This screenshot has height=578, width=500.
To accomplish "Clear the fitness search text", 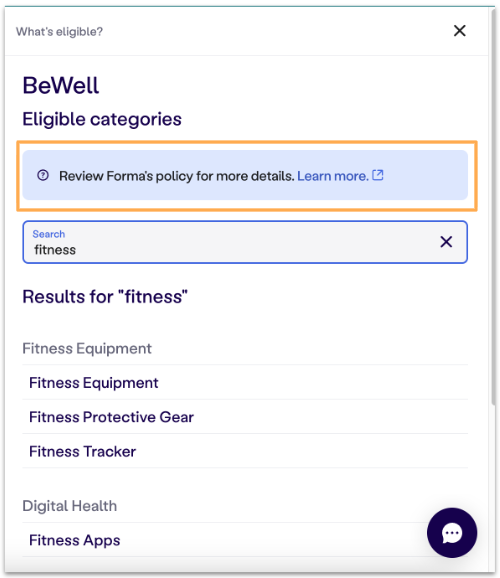I will 446,242.
